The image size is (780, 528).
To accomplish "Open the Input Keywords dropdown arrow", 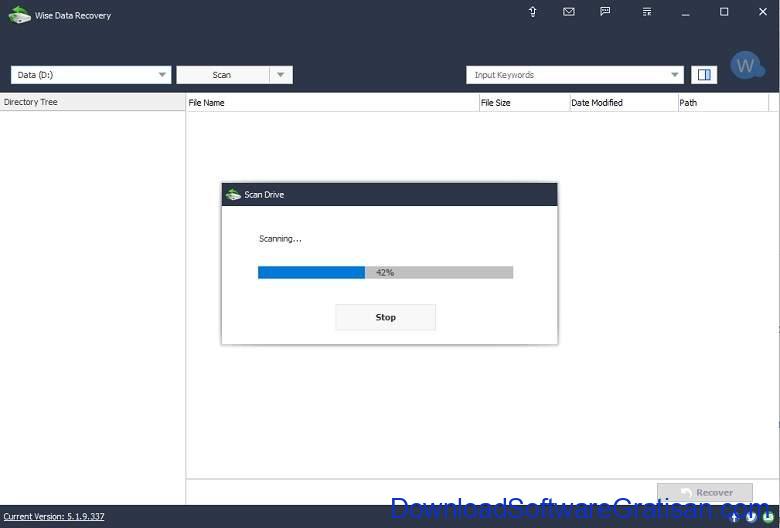I will [x=675, y=75].
